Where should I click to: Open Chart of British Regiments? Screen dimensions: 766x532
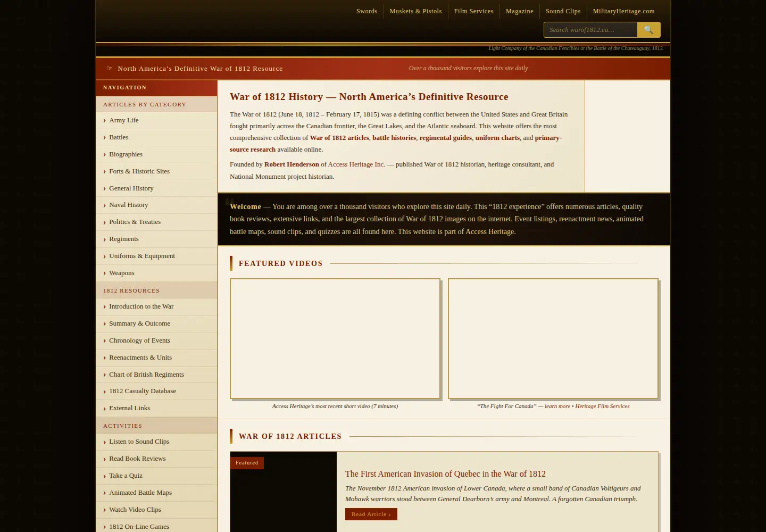tap(156, 375)
